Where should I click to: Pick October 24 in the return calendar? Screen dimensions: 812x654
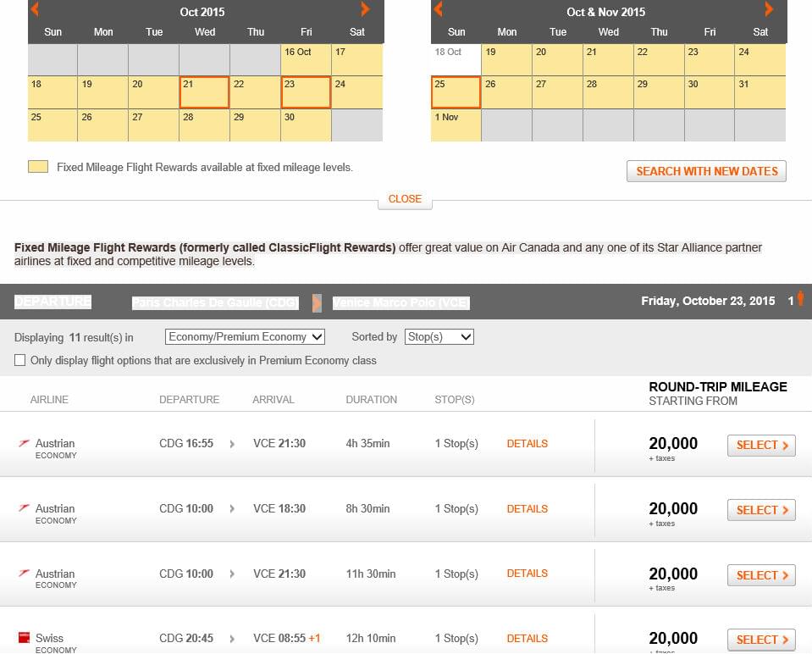[x=760, y=59]
